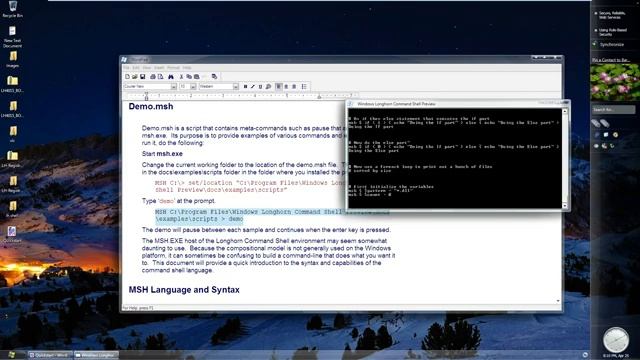Toggle bullet list formatting
Image resolution: width=640 pixels, height=360 pixels.
click(x=304, y=87)
